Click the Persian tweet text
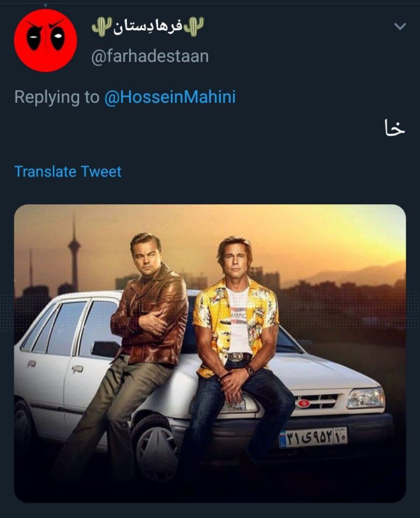Viewport: 420px width, 518px height. coord(394,129)
